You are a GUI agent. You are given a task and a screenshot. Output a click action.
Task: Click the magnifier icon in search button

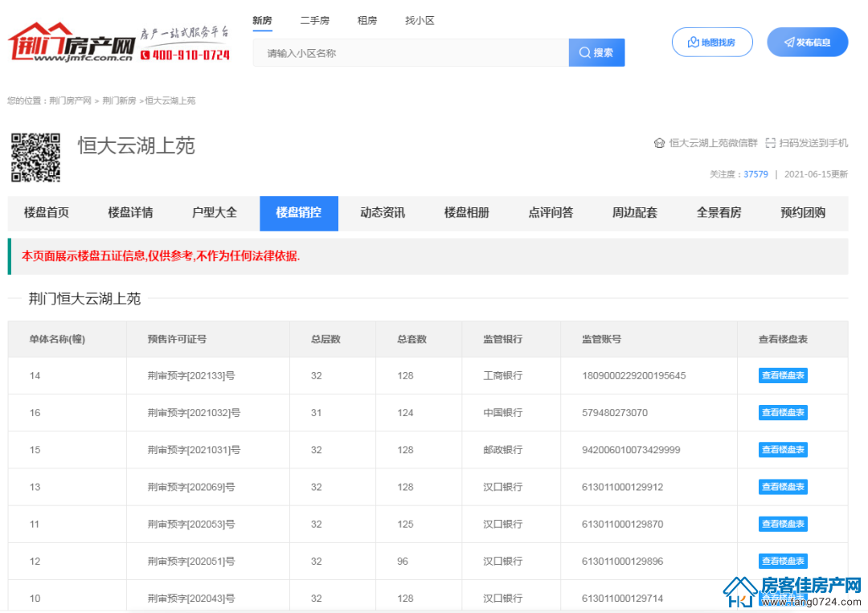(x=584, y=52)
